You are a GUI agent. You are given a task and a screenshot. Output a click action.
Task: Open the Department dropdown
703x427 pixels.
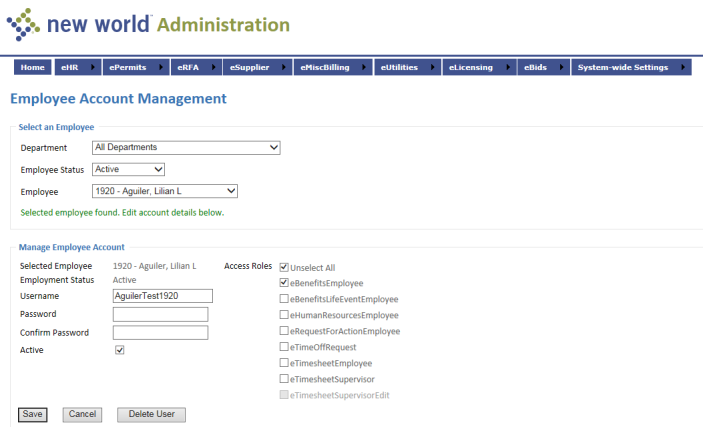186,148
